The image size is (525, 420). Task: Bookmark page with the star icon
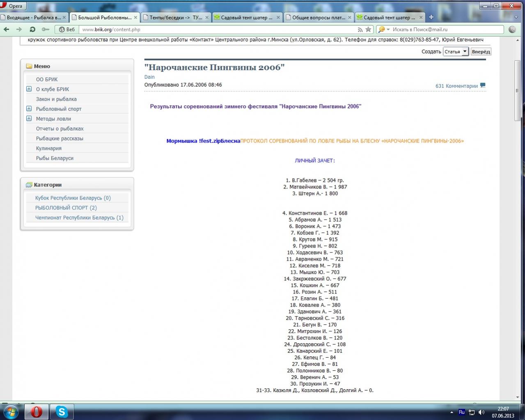368,30
